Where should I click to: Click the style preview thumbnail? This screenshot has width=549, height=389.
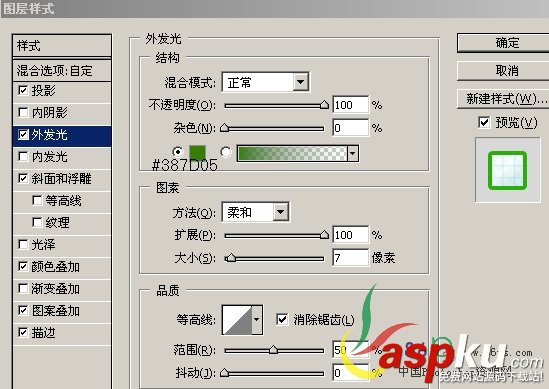(508, 170)
